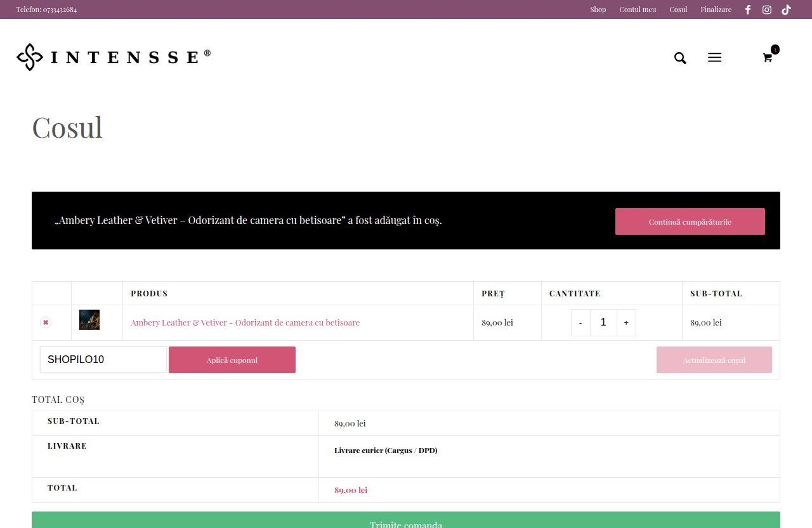Image resolution: width=812 pixels, height=528 pixels.
Task: Decrease quantity with minus button
Action: click(x=580, y=322)
